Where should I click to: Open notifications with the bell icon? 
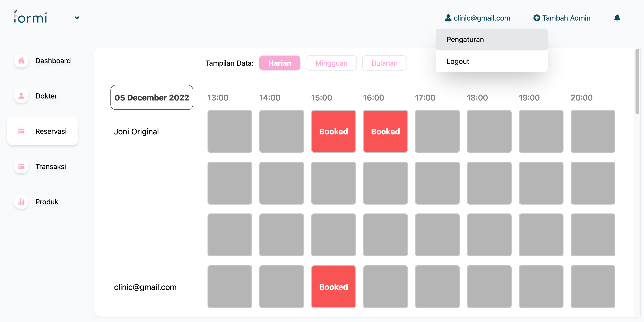point(617,18)
